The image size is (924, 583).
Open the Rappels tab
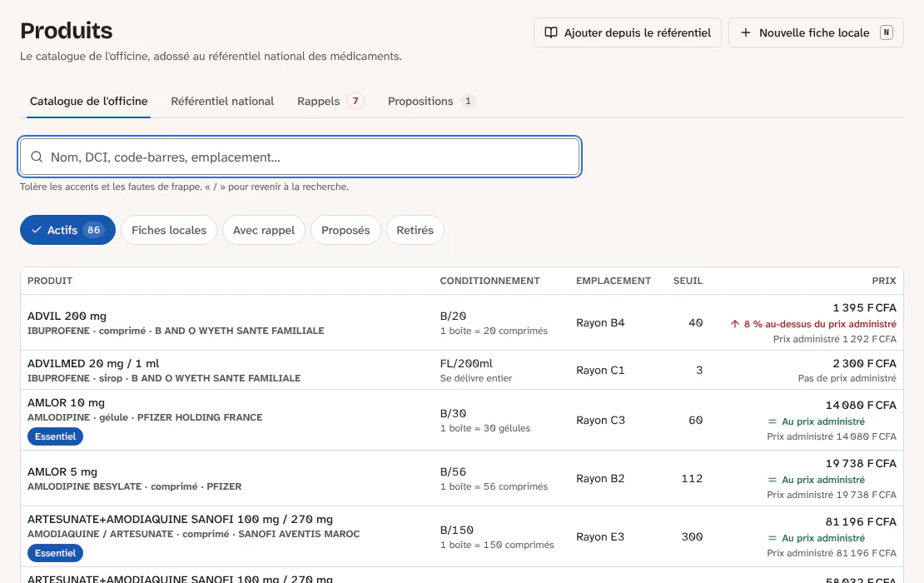(x=330, y=102)
